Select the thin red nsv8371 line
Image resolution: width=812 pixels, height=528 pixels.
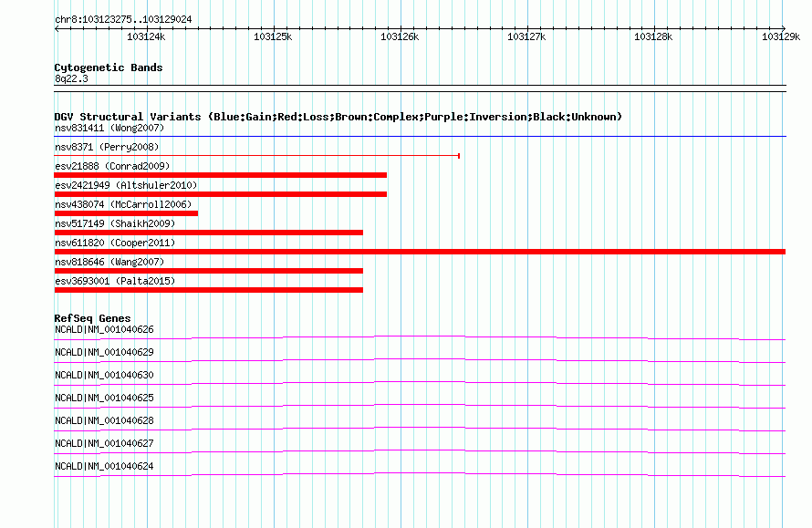tap(257, 155)
